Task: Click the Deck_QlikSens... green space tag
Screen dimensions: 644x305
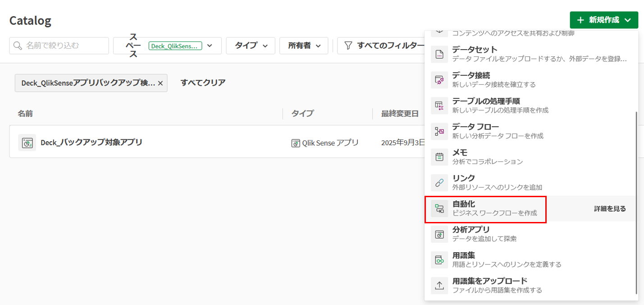Action: point(175,46)
